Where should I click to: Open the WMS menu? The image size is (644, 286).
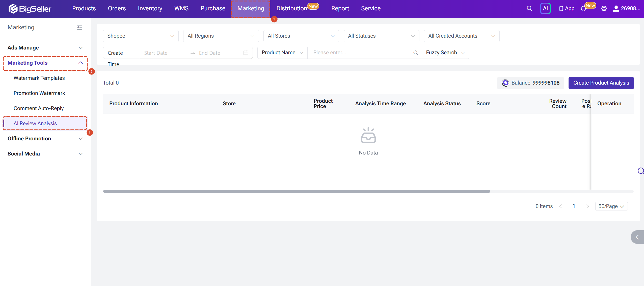point(181,8)
